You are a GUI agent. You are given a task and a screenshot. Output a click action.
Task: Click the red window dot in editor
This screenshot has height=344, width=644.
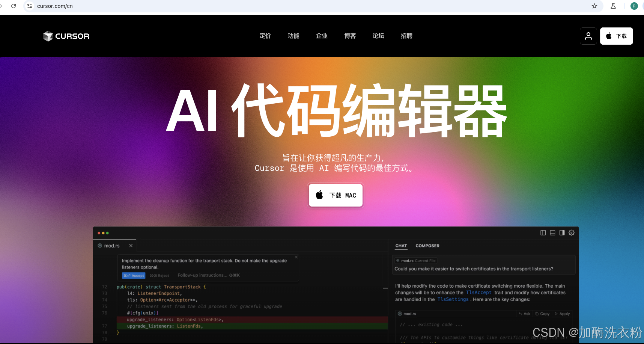tap(99, 233)
